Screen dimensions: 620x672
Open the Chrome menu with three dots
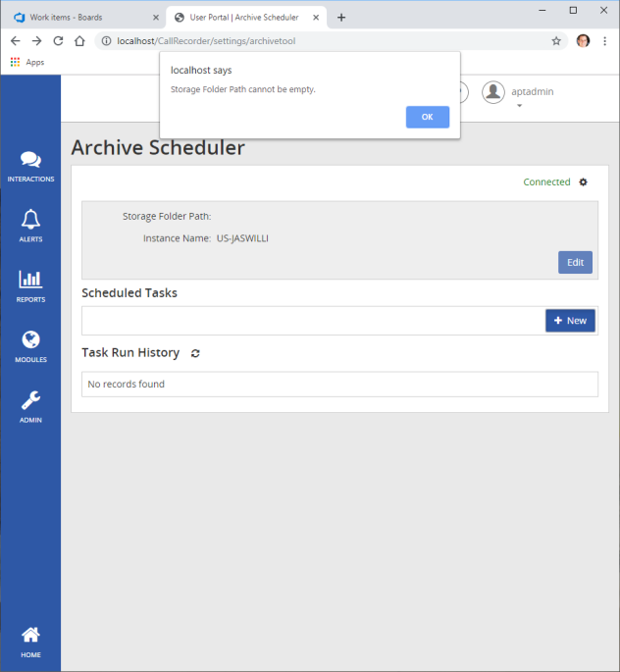tap(604, 41)
